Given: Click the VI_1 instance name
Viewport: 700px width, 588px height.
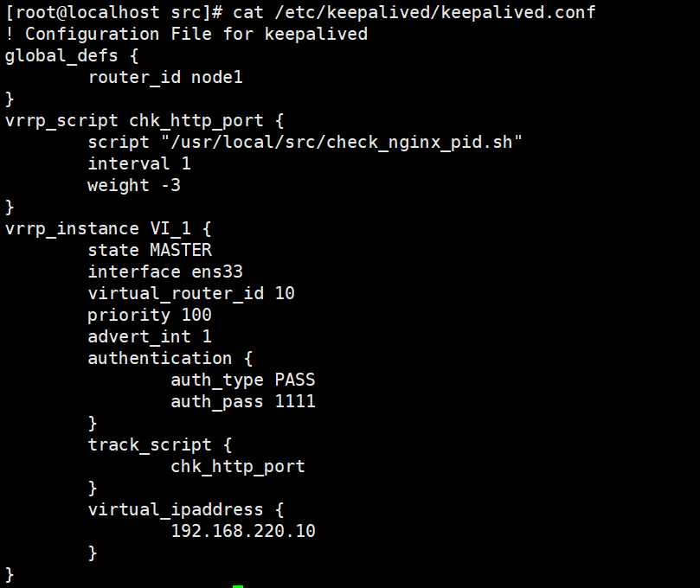Looking at the screenshot, I should pos(170,229).
